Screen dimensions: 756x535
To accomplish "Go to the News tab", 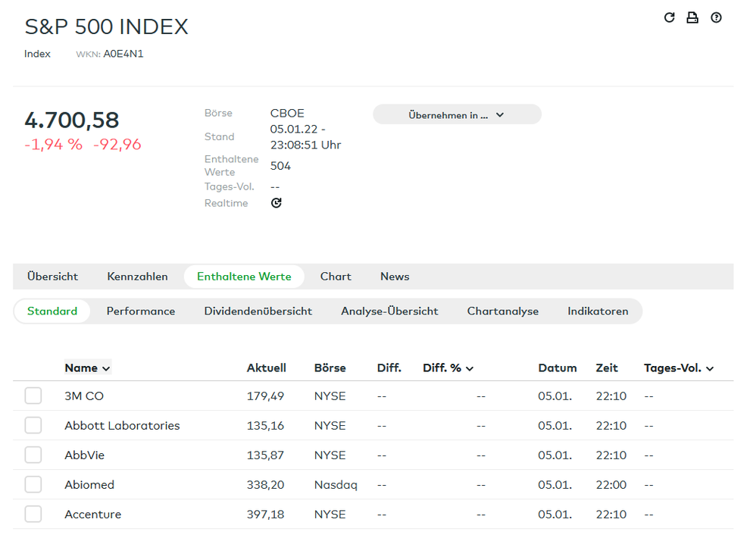I will (395, 277).
